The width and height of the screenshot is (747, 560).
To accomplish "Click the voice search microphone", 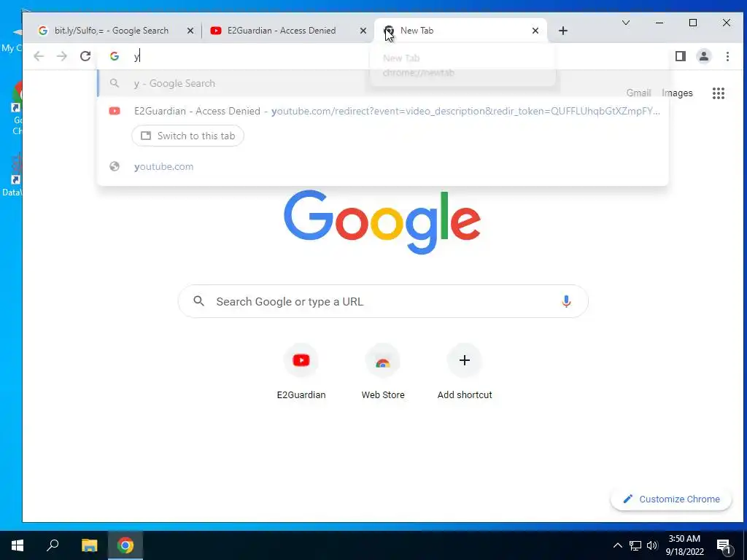I will (566, 301).
